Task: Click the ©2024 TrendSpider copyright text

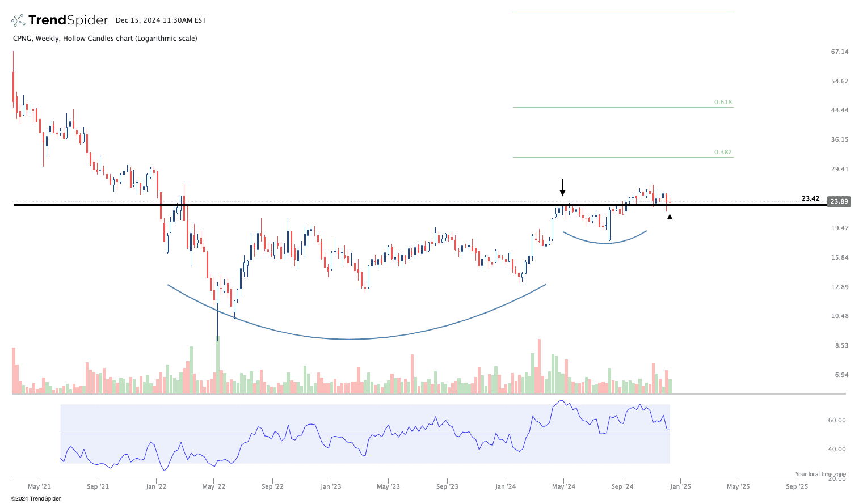Action: [x=36, y=499]
